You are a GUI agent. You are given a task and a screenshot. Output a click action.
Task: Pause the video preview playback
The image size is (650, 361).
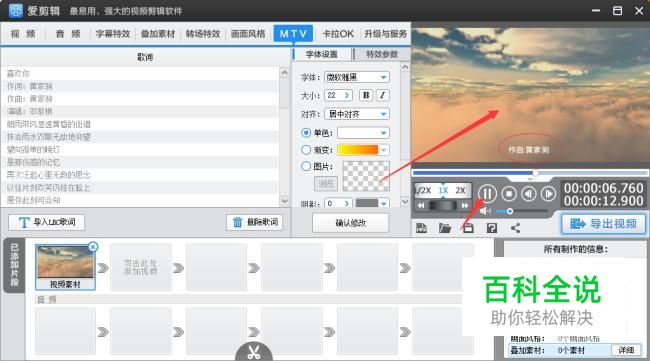click(x=488, y=194)
